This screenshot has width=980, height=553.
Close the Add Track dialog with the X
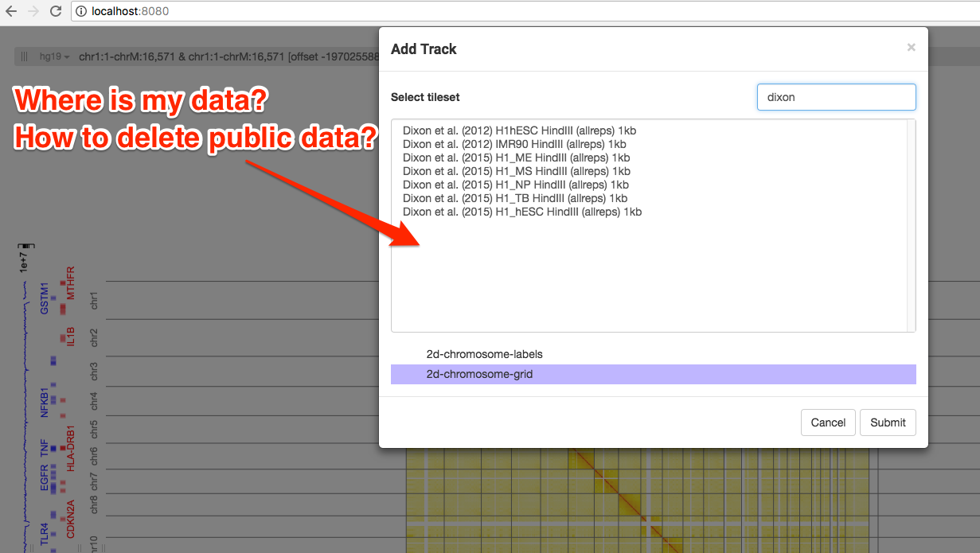coord(911,47)
